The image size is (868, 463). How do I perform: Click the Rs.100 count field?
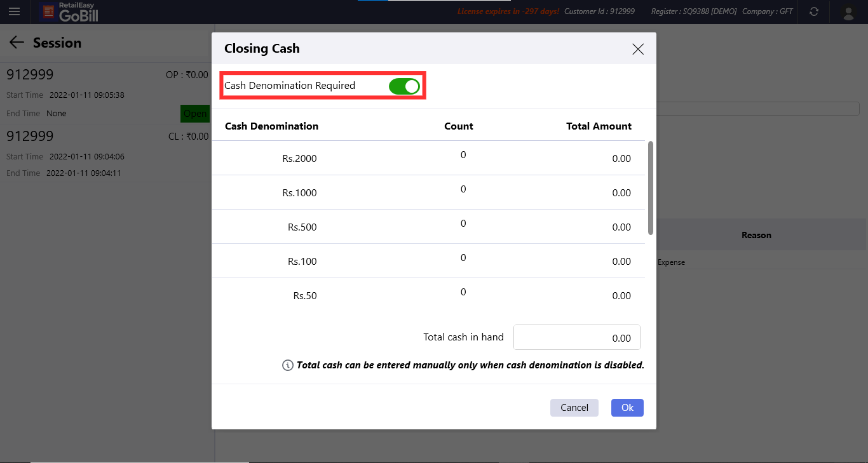click(x=463, y=258)
